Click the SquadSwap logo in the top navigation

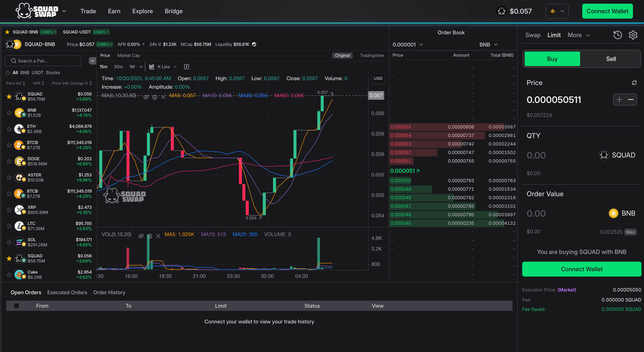point(36,11)
